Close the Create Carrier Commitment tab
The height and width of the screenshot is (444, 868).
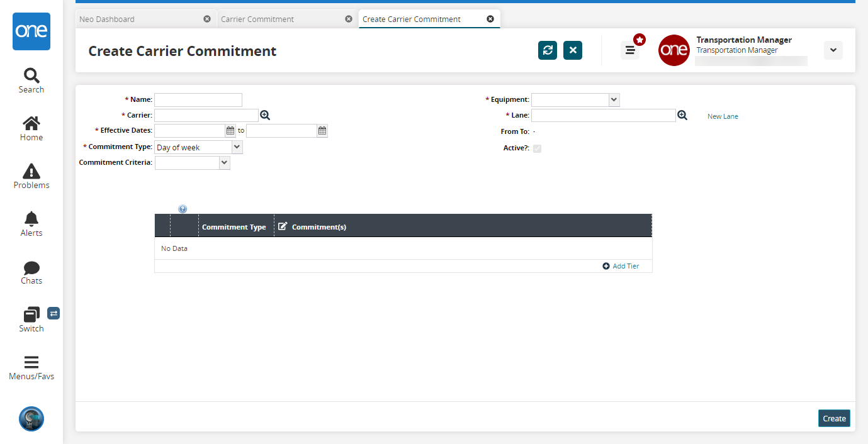click(x=490, y=19)
